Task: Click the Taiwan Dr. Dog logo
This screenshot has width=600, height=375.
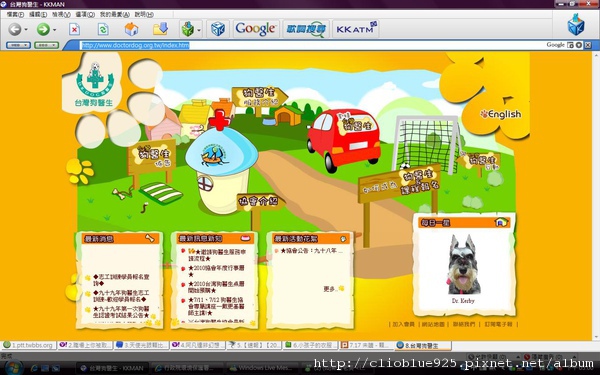Action: pos(94,84)
